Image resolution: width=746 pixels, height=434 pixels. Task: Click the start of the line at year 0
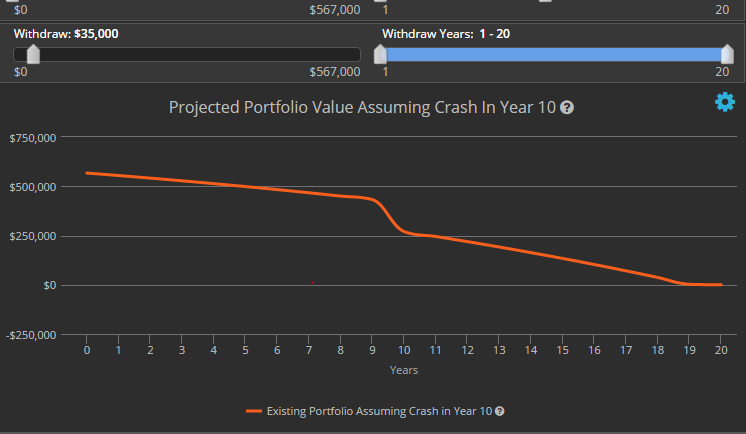(87, 173)
